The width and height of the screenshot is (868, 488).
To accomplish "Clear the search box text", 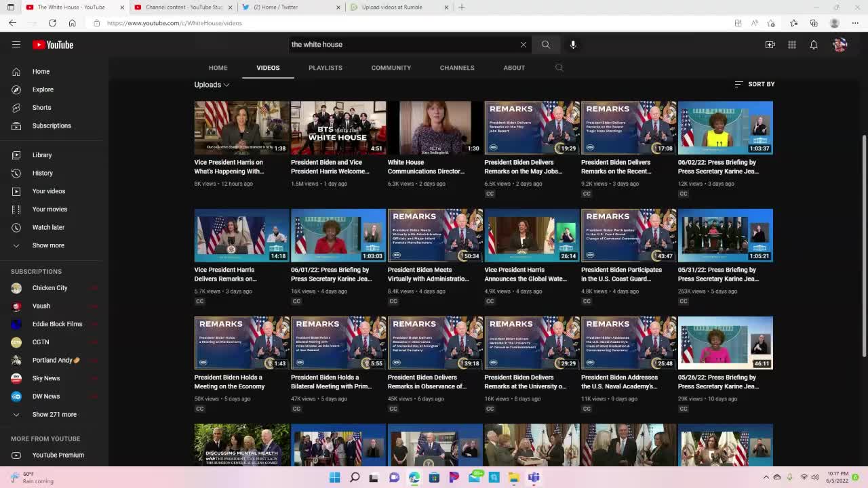I will 524,45.
